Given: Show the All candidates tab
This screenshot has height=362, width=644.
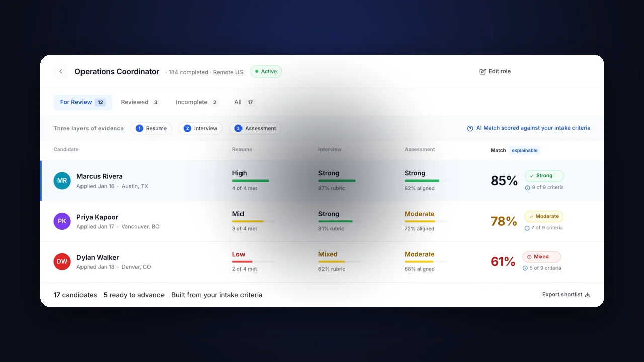Looking at the screenshot, I should click(245, 102).
